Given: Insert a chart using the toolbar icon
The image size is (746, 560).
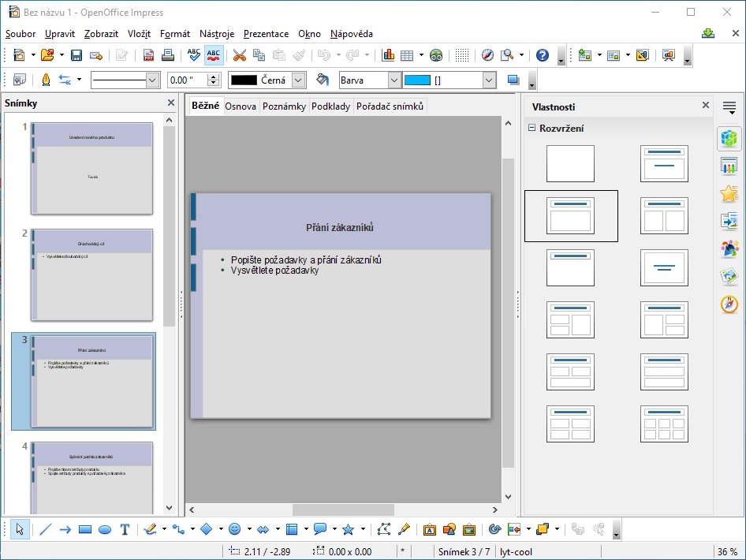Looking at the screenshot, I should [390, 55].
